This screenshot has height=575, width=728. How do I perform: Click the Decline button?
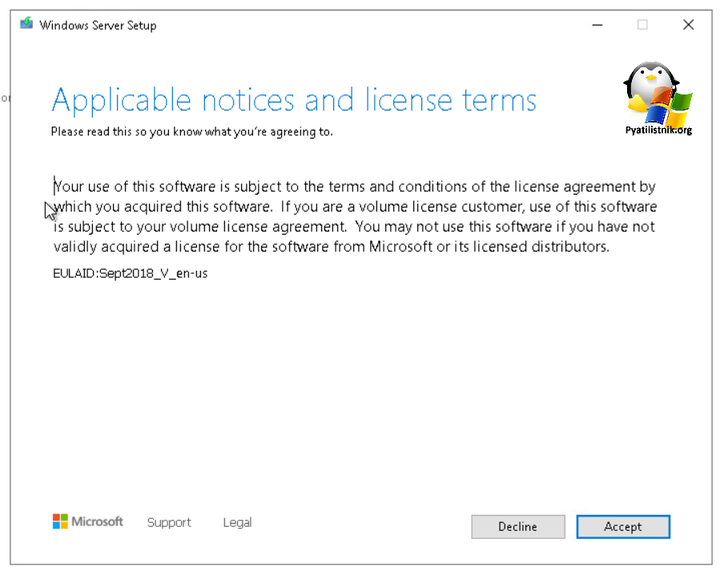click(x=517, y=526)
